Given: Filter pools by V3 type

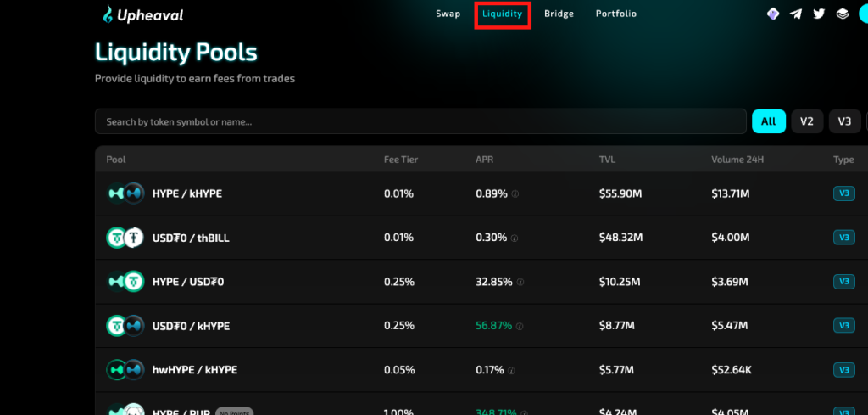Looking at the screenshot, I should tap(844, 121).
